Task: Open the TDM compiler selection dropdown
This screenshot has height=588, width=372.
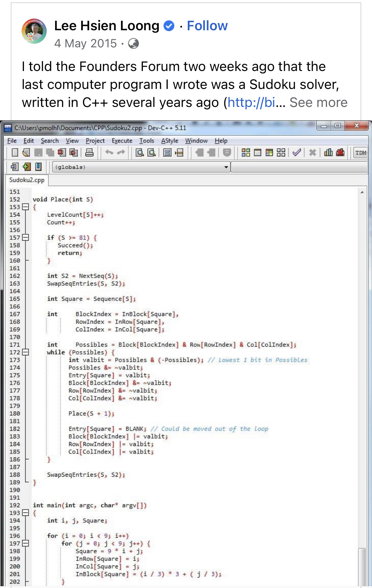Action: pos(361,153)
